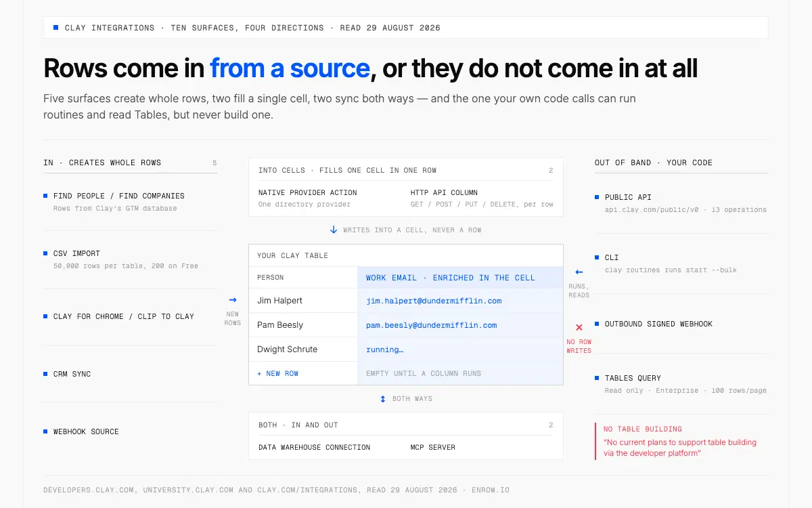The height and width of the screenshot is (508, 812).
Task: Click NATIVE PROVIDER ACTION label
Action: click(308, 192)
